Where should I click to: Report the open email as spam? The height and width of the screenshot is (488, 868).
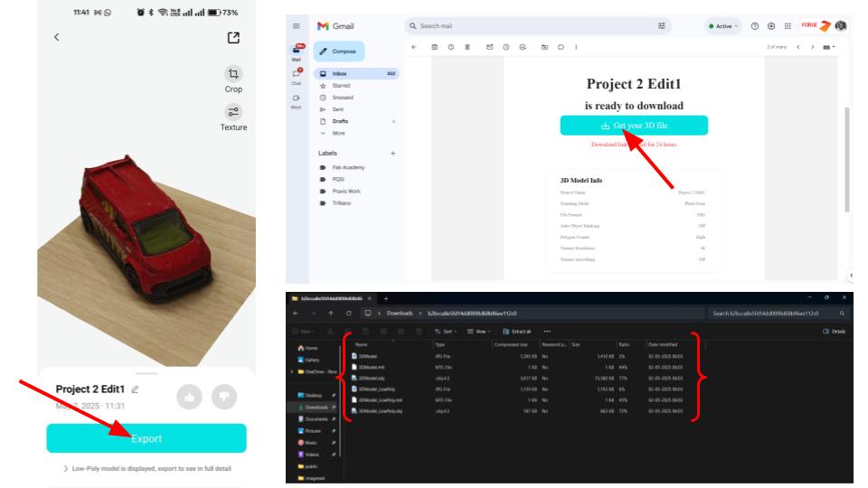pyautogui.click(x=450, y=47)
